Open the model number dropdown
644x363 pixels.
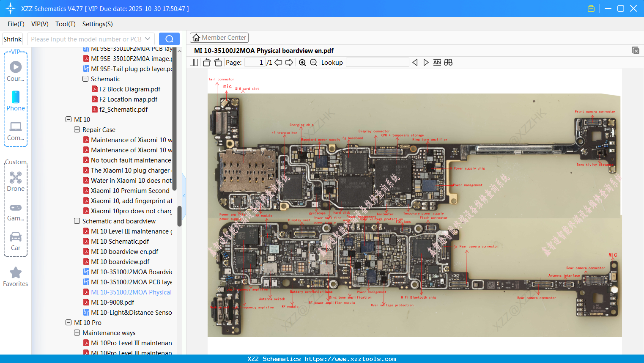pyautogui.click(x=147, y=38)
